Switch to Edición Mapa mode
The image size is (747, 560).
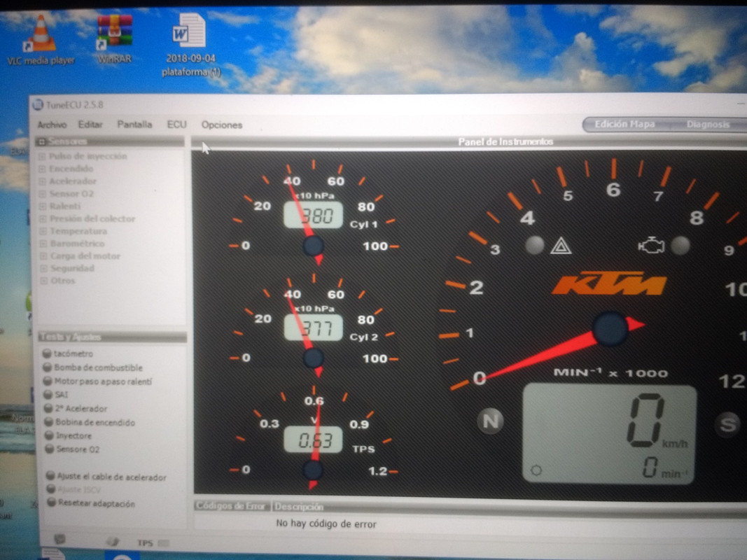tap(624, 125)
